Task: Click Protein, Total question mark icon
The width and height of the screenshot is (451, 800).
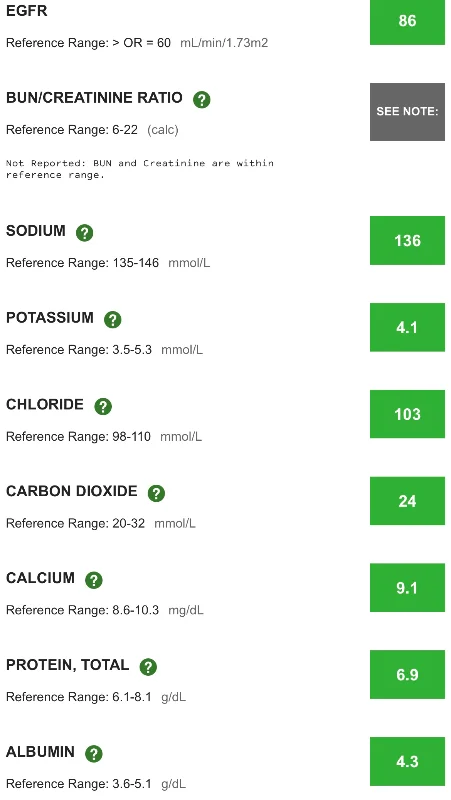Action: (x=148, y=667)
